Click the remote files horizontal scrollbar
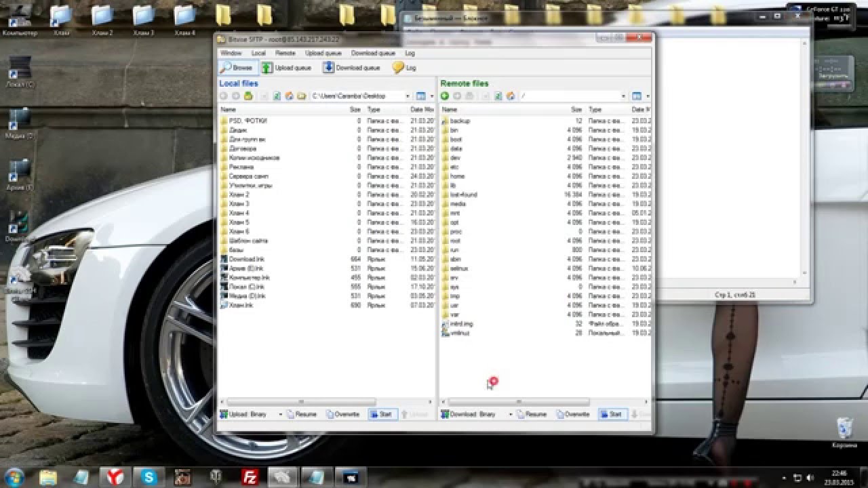 [x=519, y=402]
